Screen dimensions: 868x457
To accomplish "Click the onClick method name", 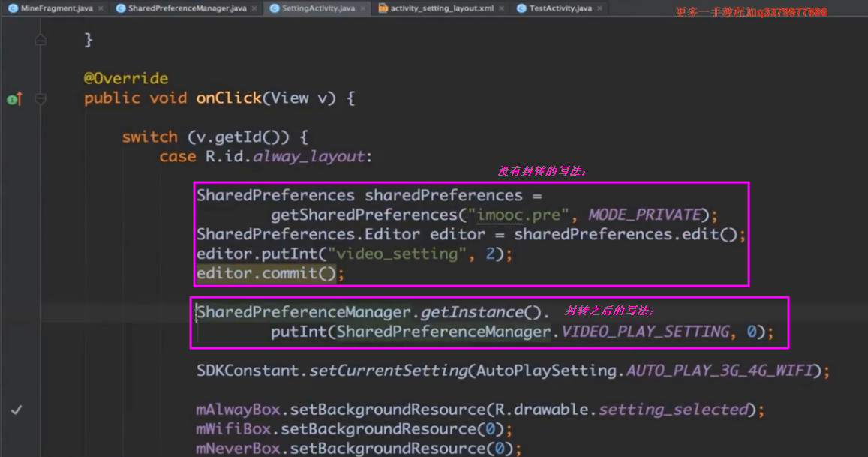I will (229, 98).
